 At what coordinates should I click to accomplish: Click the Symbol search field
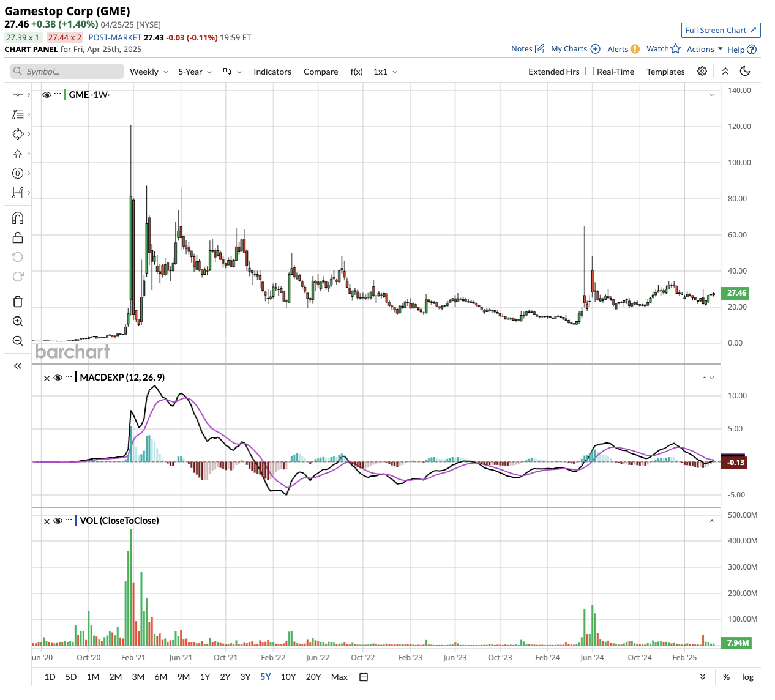pyautogui.click(x=67, y=72)
